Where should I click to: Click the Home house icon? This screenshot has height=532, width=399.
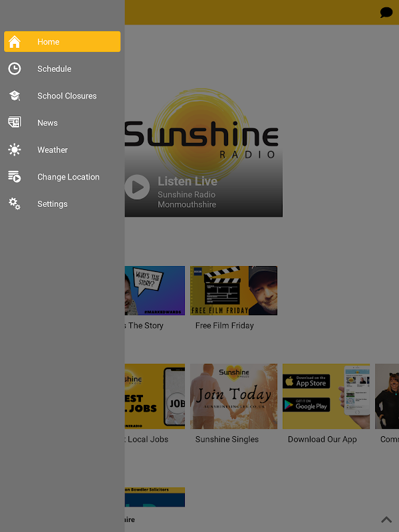tap(15, 42)
